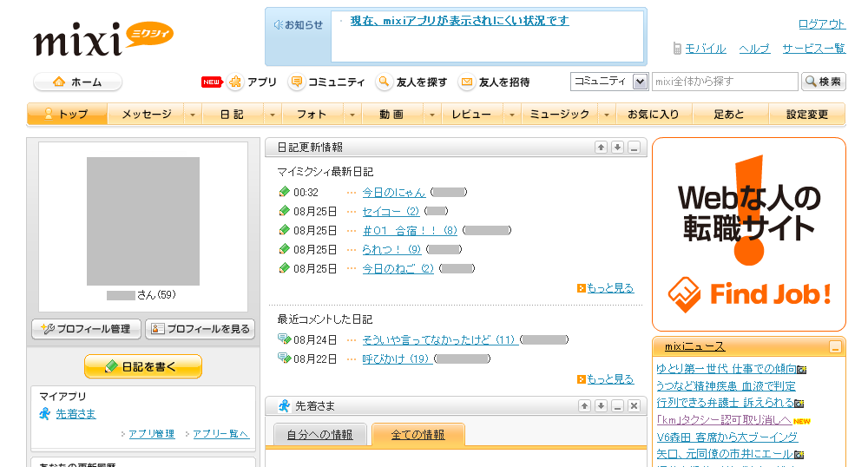Open the mixiアプリ announcement link
This screenshot has height=467, width=868.
459,21
